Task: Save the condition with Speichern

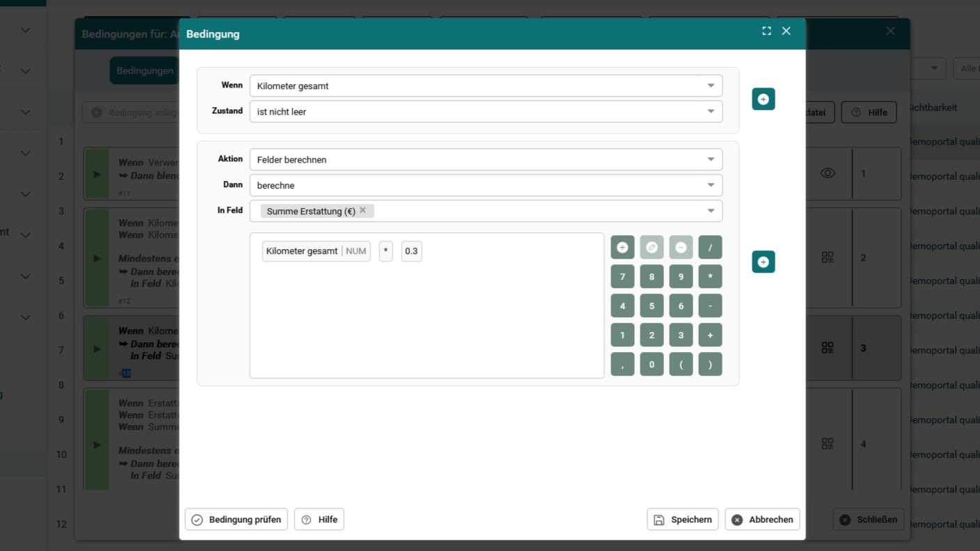Action: point(683,520)
